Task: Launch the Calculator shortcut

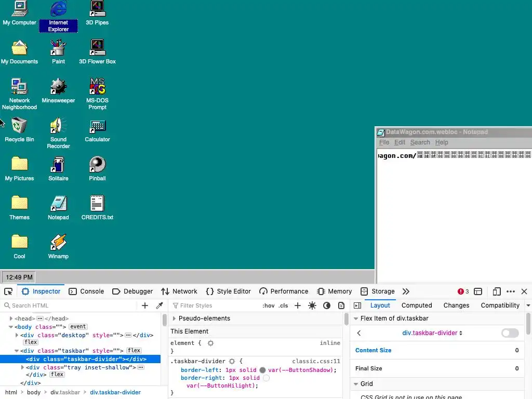Action: 97,130
